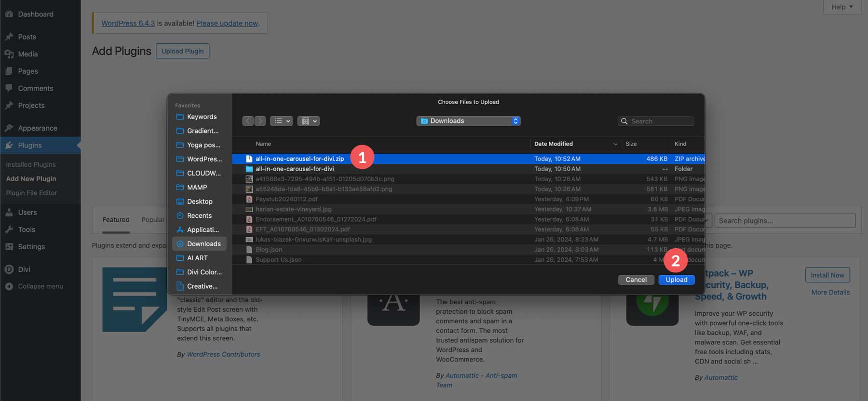
Task: Open the WordPress 6.4.3 link
Action: pos(128,23)
